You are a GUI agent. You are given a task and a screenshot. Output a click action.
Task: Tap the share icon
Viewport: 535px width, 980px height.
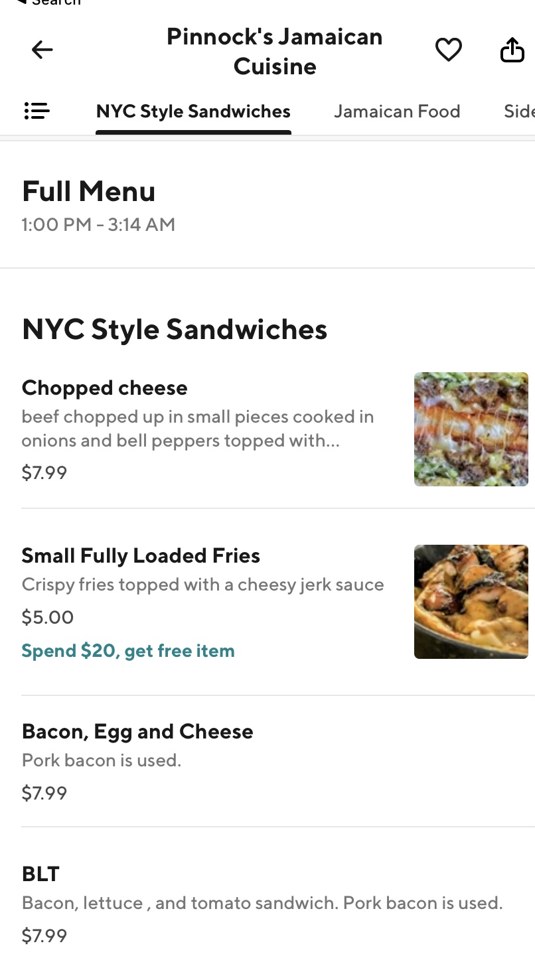pos(512,50)
